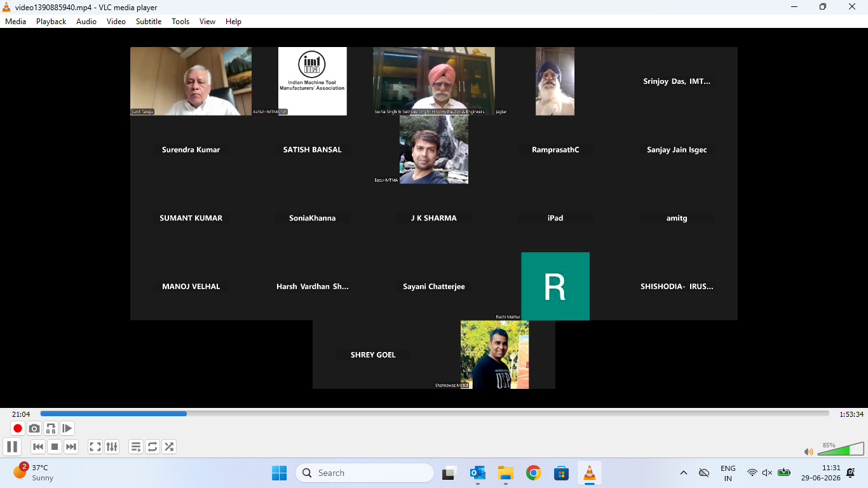Mute audio via speaker icon

[x=808, y=451]
